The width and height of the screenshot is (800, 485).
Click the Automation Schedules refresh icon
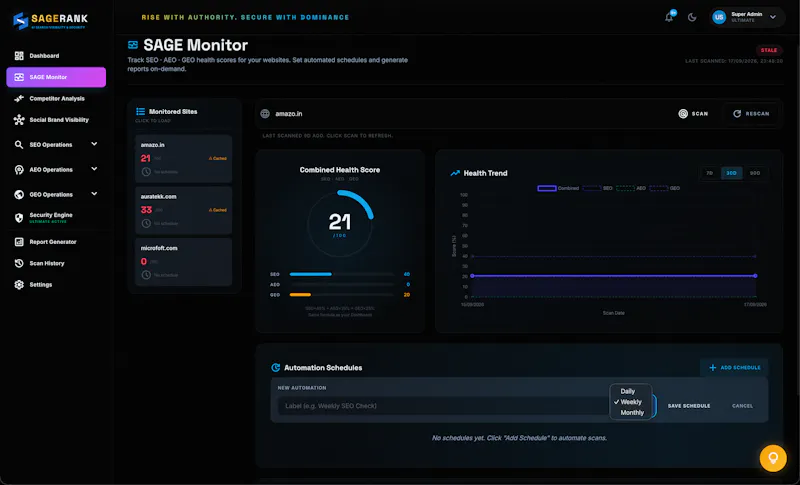[x=276, y=368]
